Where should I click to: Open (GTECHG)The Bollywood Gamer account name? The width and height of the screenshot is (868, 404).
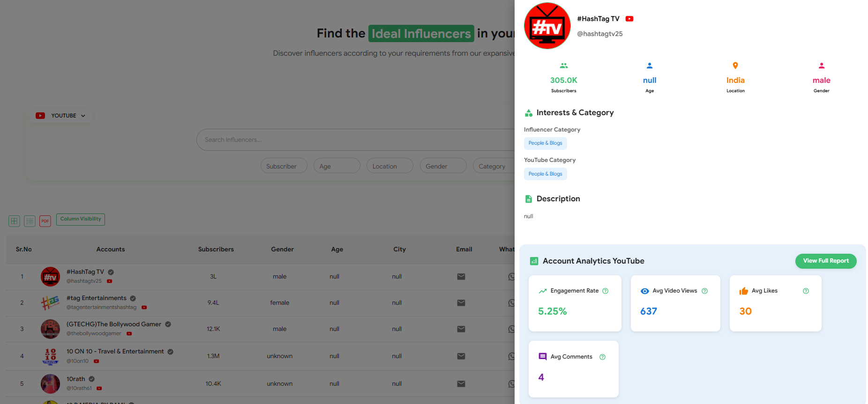[114, 324]
